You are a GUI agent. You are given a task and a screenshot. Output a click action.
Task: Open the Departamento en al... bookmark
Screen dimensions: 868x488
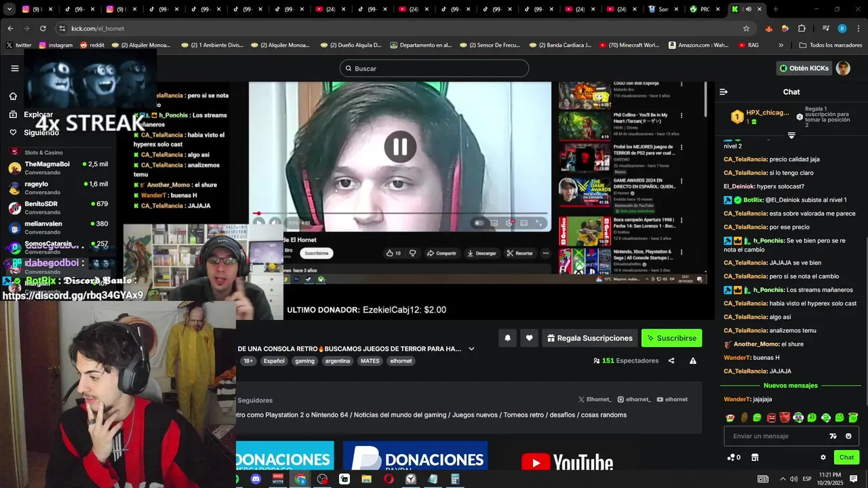pyautogui.click(x=421, y=45)
